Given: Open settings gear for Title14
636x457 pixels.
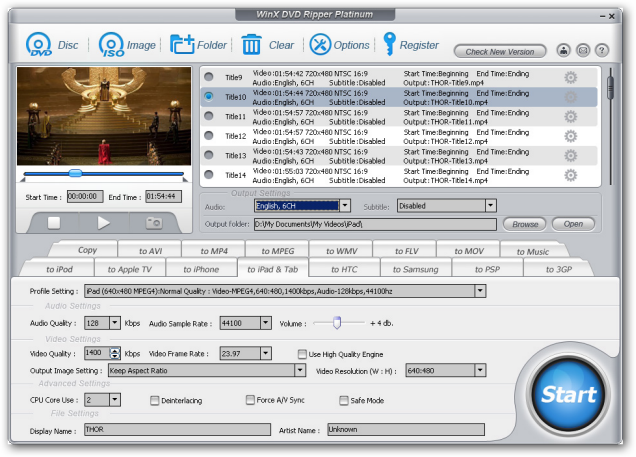Looking at the screenshot, I should pos(571,175).
